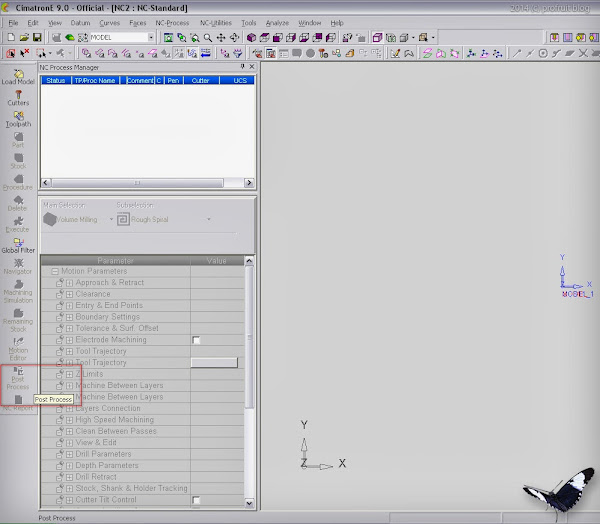Expand the Drill Retract row
600x524 pixels.
(x=69, y=477)
